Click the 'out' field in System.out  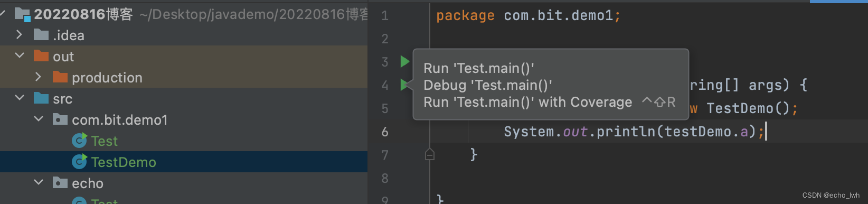pyautogui.click(x=575, y=132)
